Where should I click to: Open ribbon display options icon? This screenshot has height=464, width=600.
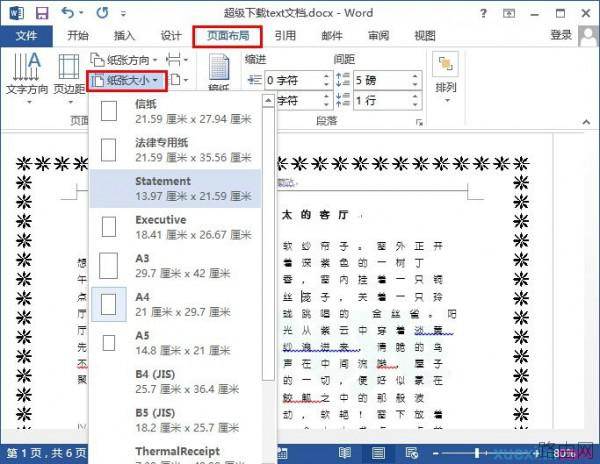509,13
